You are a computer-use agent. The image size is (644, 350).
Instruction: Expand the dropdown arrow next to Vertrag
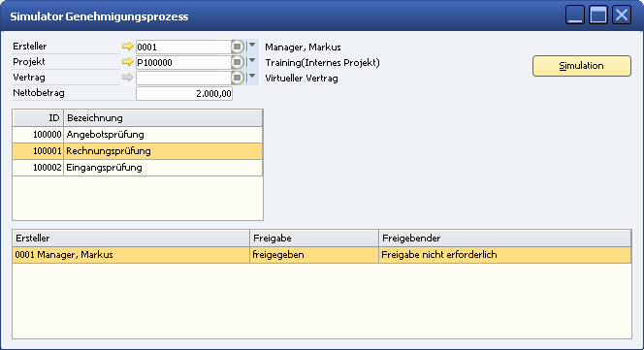252,77
